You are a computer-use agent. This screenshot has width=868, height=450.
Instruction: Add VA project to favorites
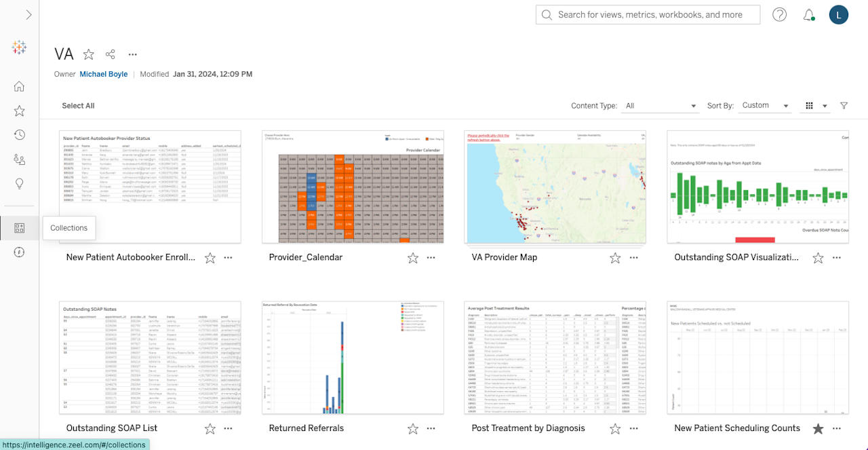click(x=88, y=54)
